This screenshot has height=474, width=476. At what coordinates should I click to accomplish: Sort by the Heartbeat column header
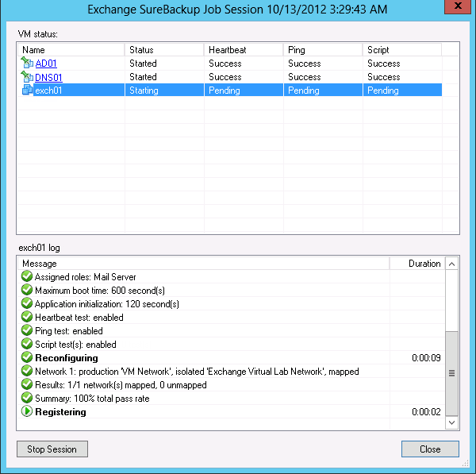pos(244,50)
